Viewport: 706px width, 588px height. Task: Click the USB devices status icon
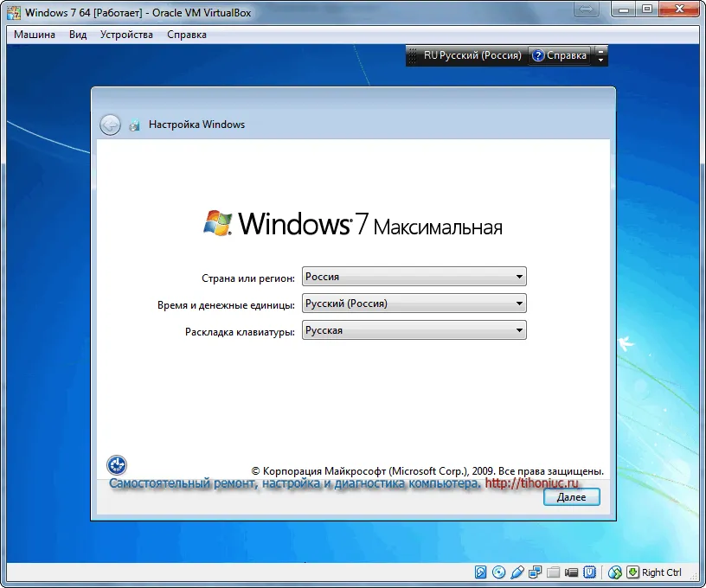point(517,572)
